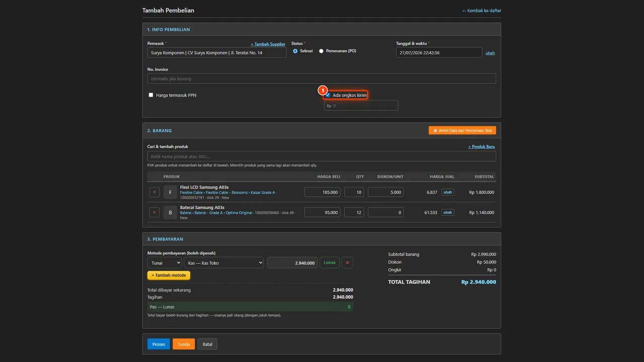Click the Pas — Lunas status bar
Viewport: 644px width, 362px height.
click(250, 307)
